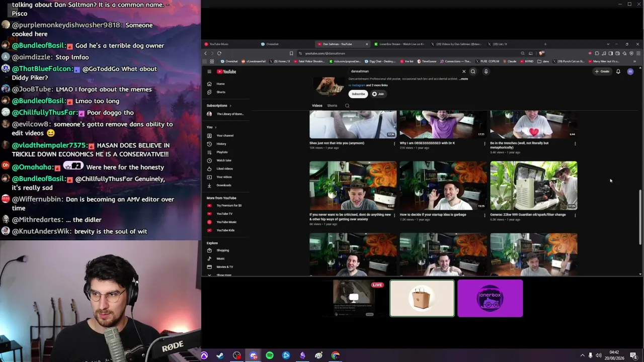Click the YouTube logo

pos(226,71)
